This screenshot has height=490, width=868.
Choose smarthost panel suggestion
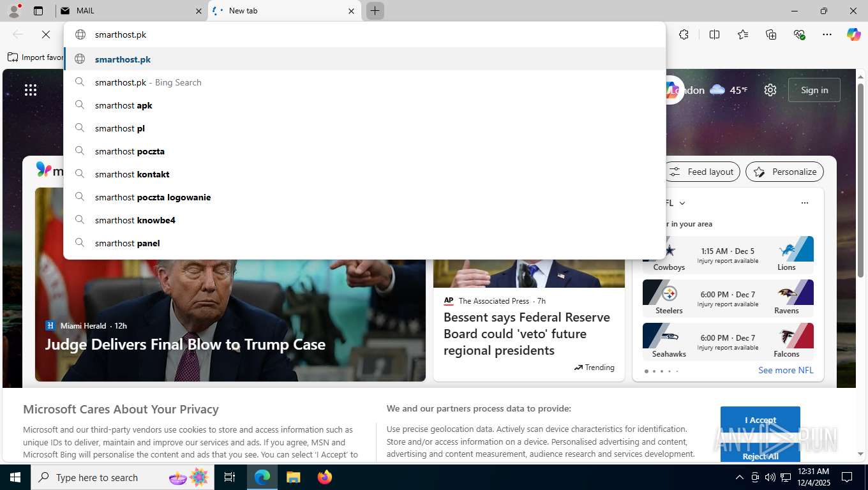[x=364, y=243]
